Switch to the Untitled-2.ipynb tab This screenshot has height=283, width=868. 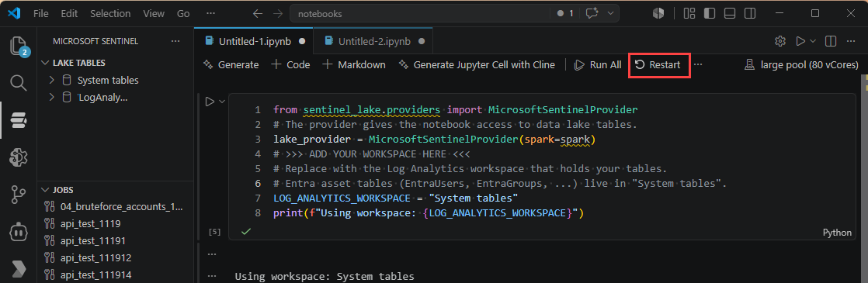coord(373,41)
